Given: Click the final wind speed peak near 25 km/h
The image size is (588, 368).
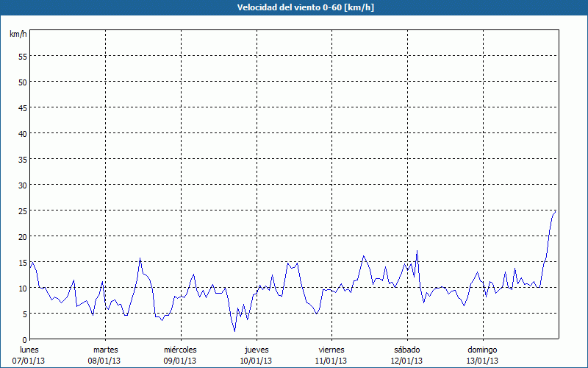Looking at the screenshot, I should coord(555,211).
